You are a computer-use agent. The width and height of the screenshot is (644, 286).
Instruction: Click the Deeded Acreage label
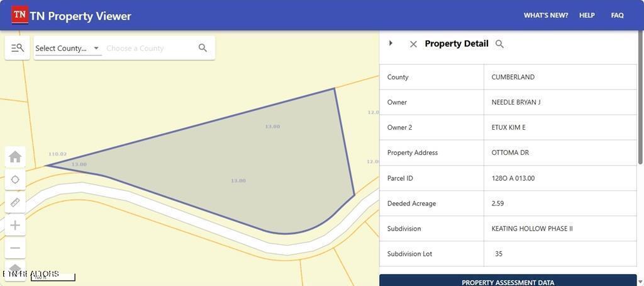click(411, 203)
